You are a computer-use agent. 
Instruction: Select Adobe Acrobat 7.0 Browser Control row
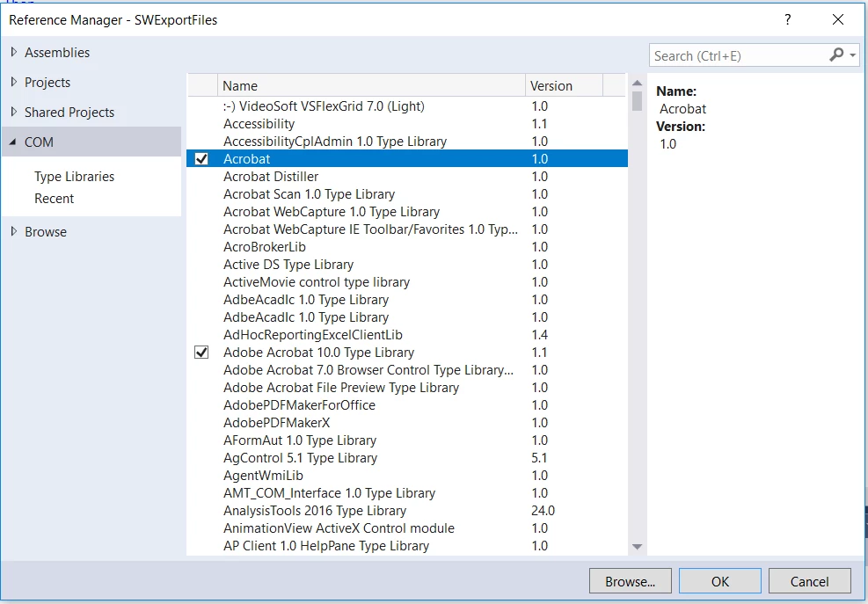point(407,370)
